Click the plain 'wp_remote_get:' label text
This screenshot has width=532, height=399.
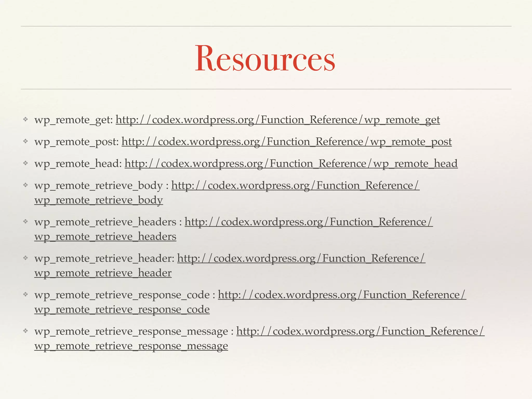[74, 120]
